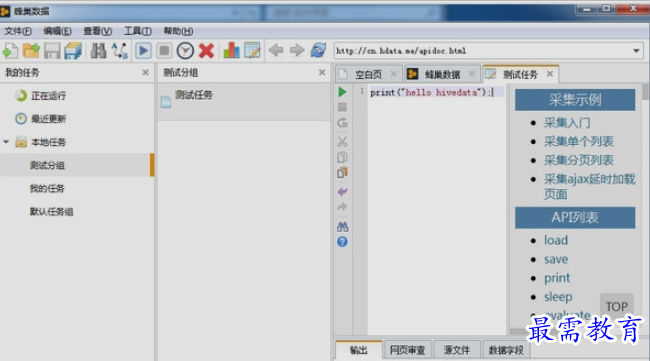
Task: Open the clock schedule icon
Action: pyautogui.click(x=185, y=51)
